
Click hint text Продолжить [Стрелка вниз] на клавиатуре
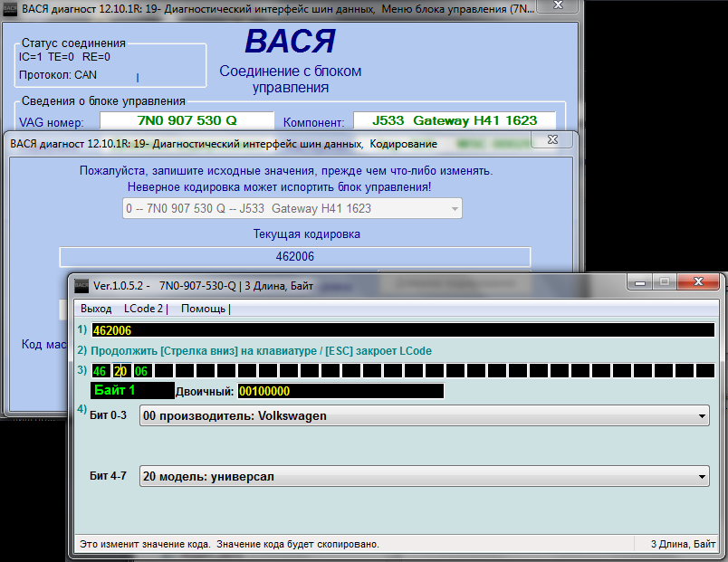click(261, 351)
